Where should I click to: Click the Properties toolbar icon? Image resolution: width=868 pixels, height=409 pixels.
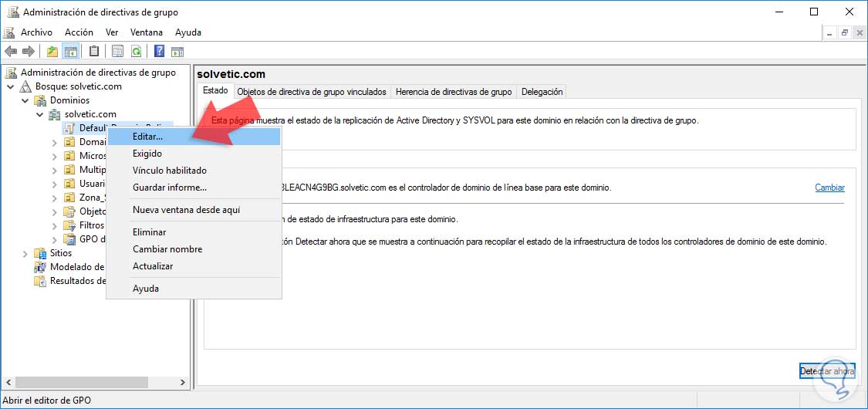[x=117, y=52]
